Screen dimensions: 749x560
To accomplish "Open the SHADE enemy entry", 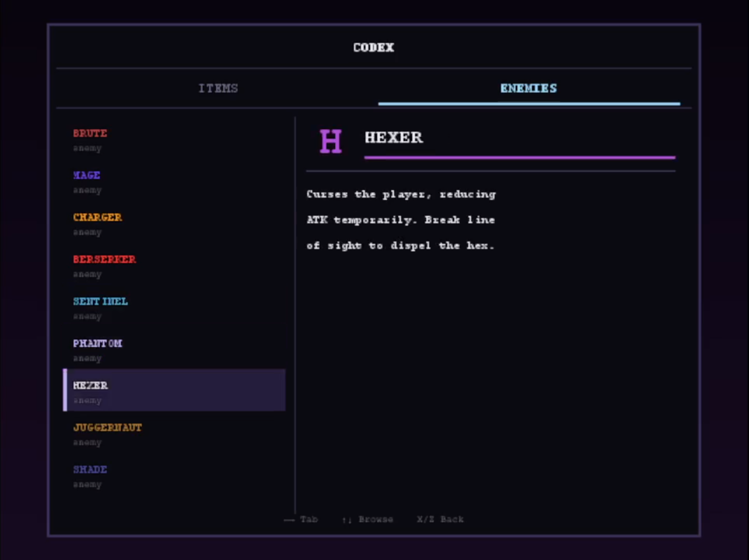I will coord(174,476).
